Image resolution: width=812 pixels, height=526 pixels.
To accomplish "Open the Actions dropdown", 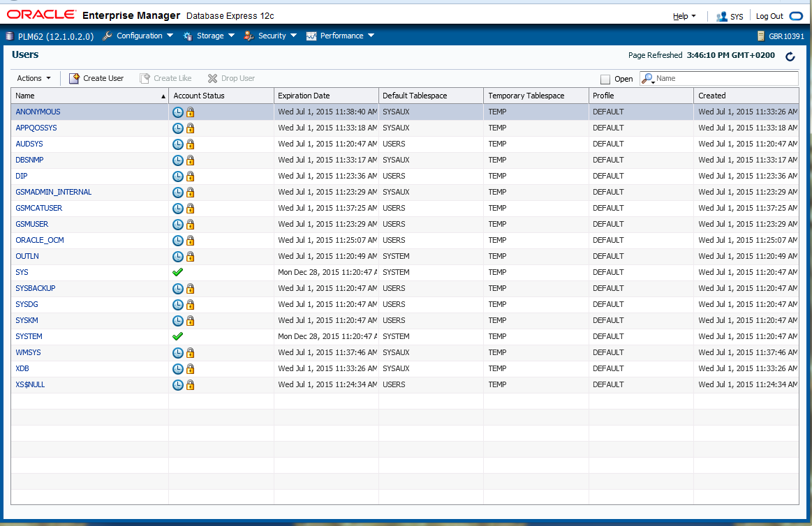I will 34,78.
